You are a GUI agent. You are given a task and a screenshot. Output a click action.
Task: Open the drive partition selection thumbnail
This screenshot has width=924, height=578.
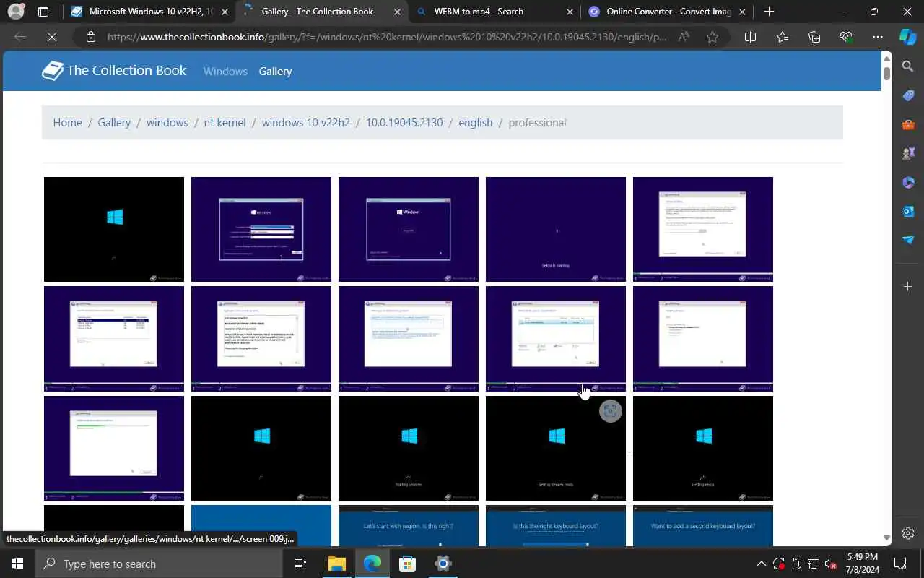(x=556, y=339)
